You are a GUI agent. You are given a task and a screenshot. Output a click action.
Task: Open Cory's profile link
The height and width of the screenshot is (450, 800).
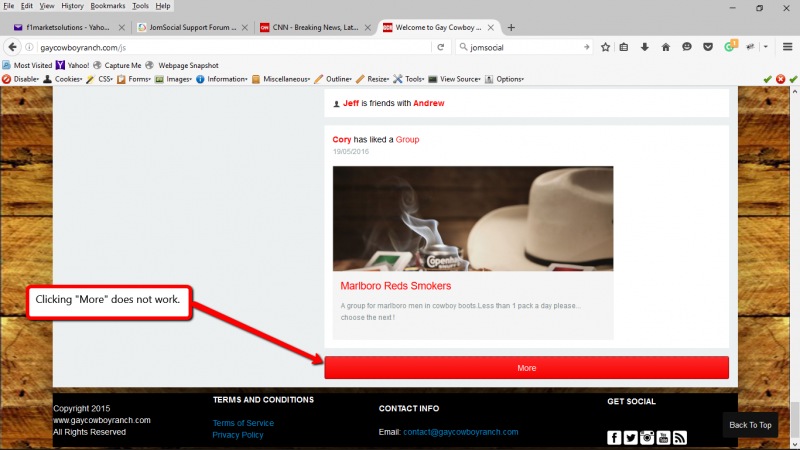[342, 139]
